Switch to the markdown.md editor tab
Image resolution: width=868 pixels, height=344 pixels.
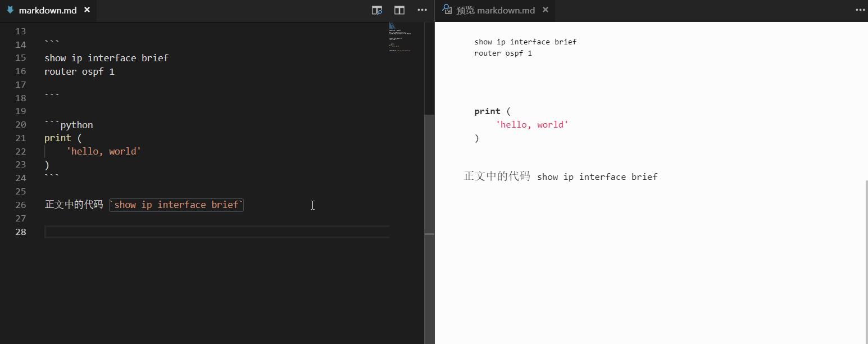tap(48, 10)
